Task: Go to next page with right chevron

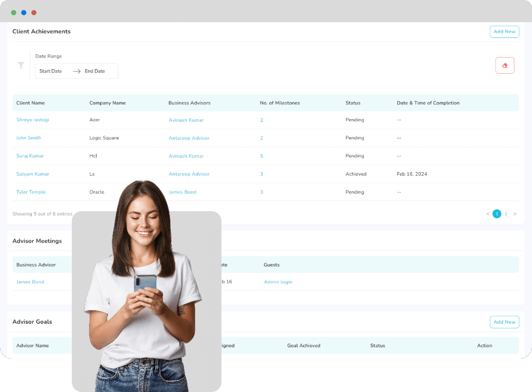Action: pyautogui.click(x=515, y=214)
